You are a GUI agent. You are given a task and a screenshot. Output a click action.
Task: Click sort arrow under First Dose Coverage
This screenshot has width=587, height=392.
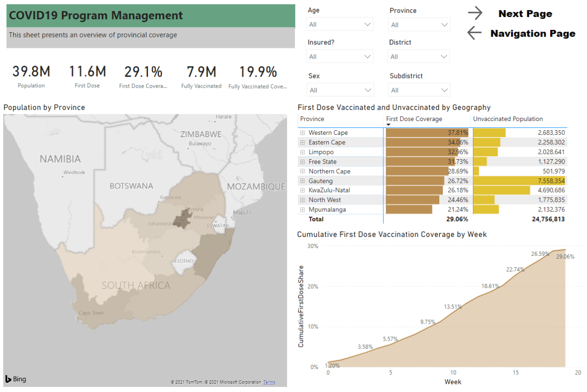388,125
